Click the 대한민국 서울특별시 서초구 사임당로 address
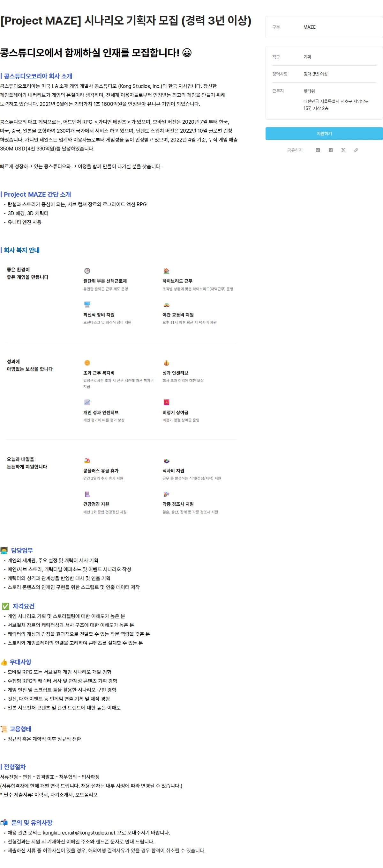This screenshot has height=868, width=383. (x=336, y=105)
